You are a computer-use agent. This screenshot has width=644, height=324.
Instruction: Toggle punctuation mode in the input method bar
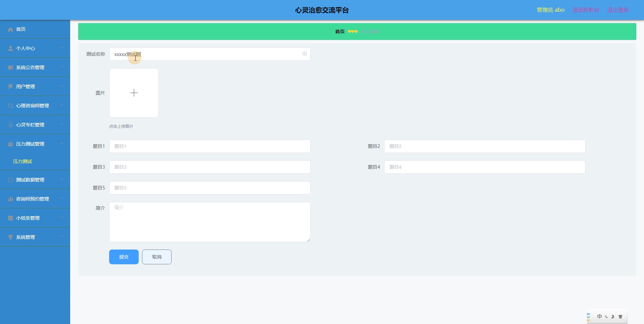click(x=606, y=317)
